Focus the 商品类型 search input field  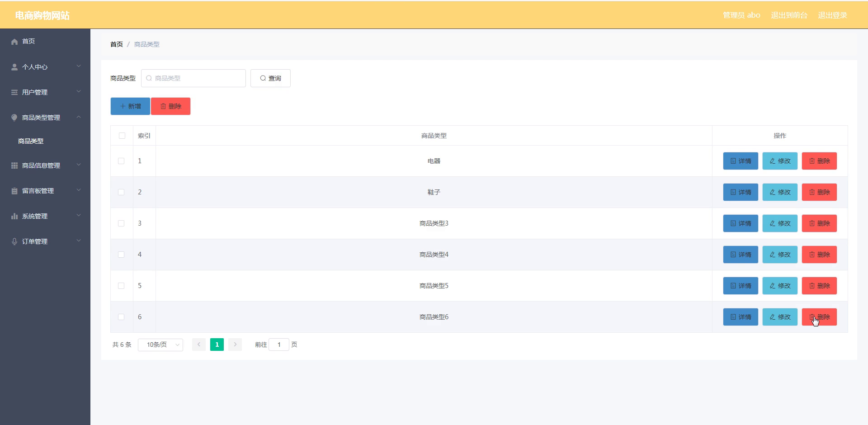(193, 78)
